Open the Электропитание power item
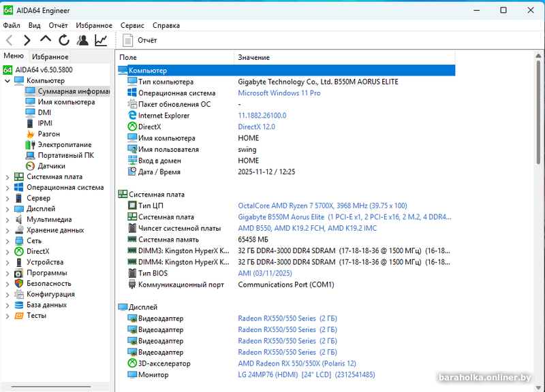 64,144
